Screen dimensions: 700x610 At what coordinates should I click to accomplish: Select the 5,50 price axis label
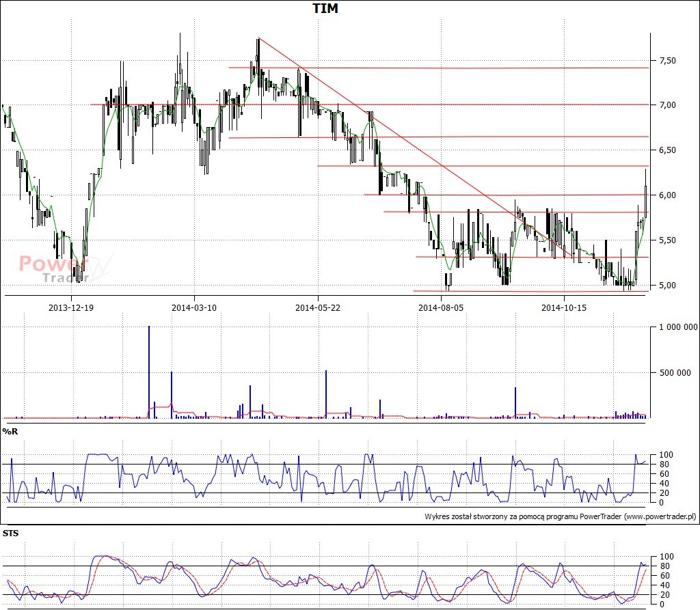667,240
